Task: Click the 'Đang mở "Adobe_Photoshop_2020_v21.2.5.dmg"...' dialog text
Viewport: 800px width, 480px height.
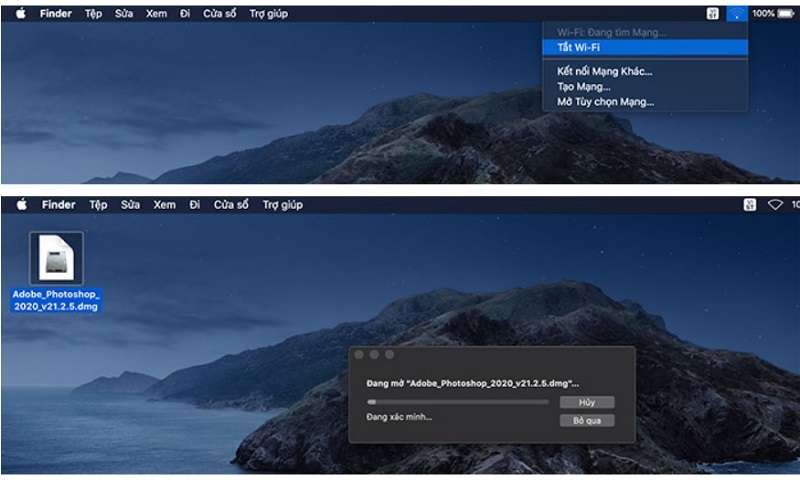Action: point(472,384)
